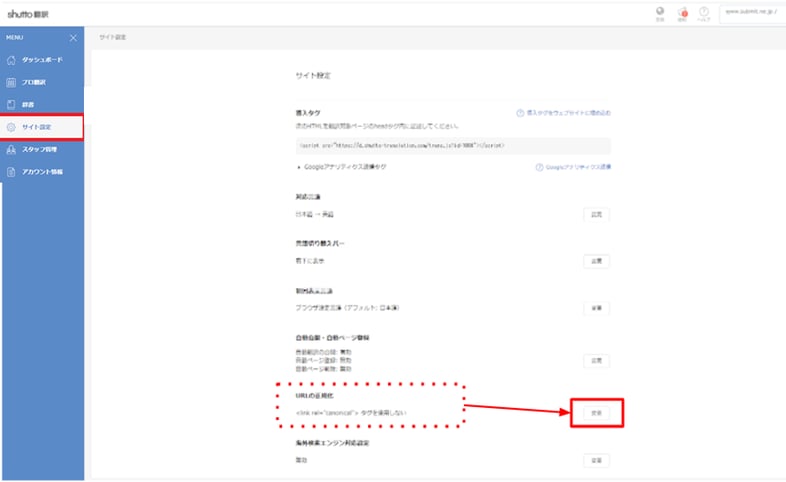Click the staff management people icon

point(11,149)
